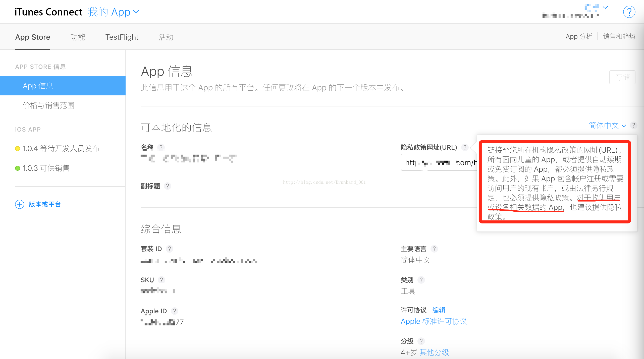Switch to the TestFlight tab
644x359 pixels.
tap(122, 37)
